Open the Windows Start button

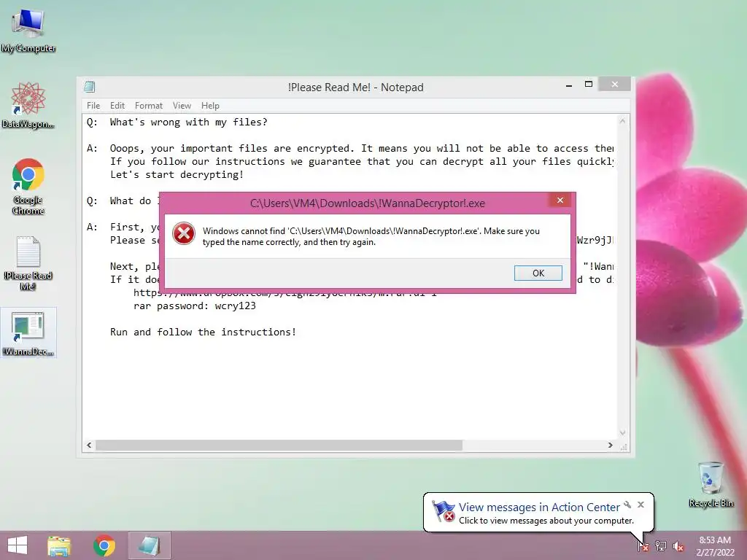pyautogui.click(x=18, y=545)
